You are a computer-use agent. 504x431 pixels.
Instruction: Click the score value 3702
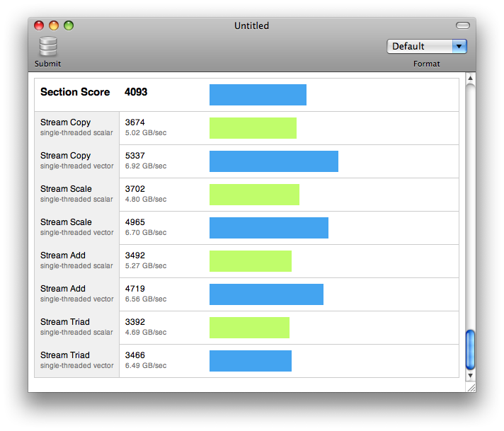135,189
